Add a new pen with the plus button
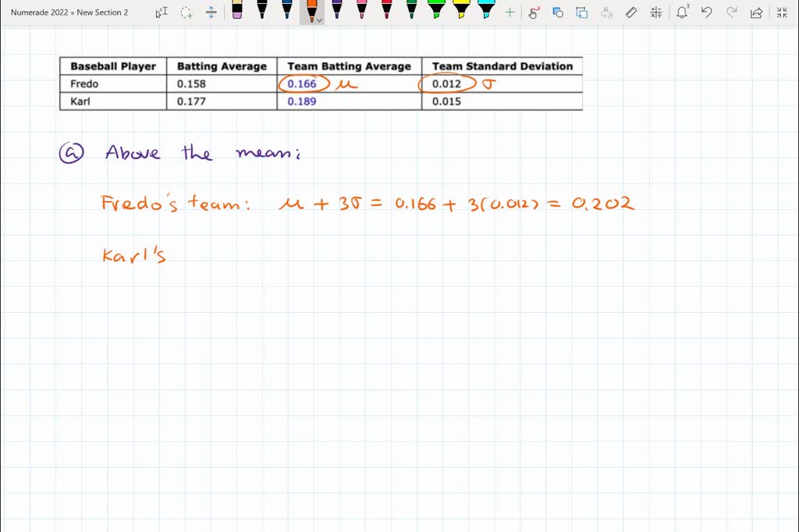This screenshot has height=532, width=799. click(510, 12)
